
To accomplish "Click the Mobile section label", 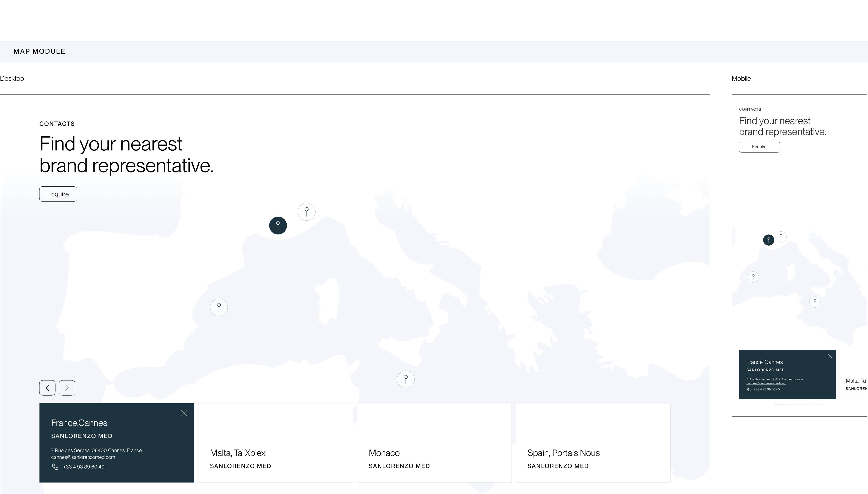I will coord(741,78).
